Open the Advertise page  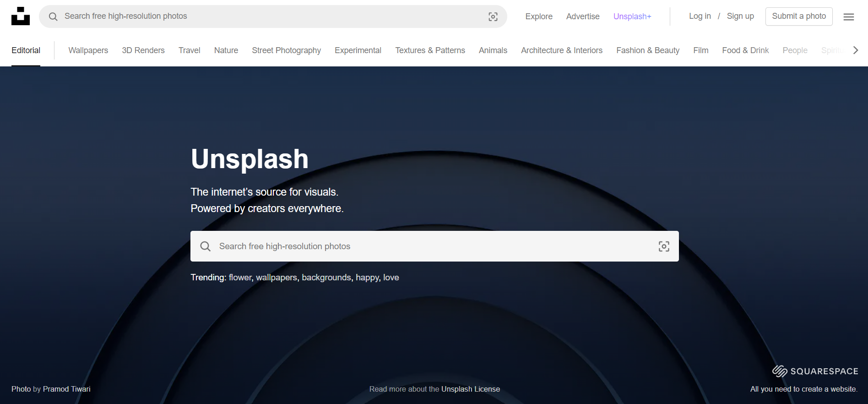(583, 16)
